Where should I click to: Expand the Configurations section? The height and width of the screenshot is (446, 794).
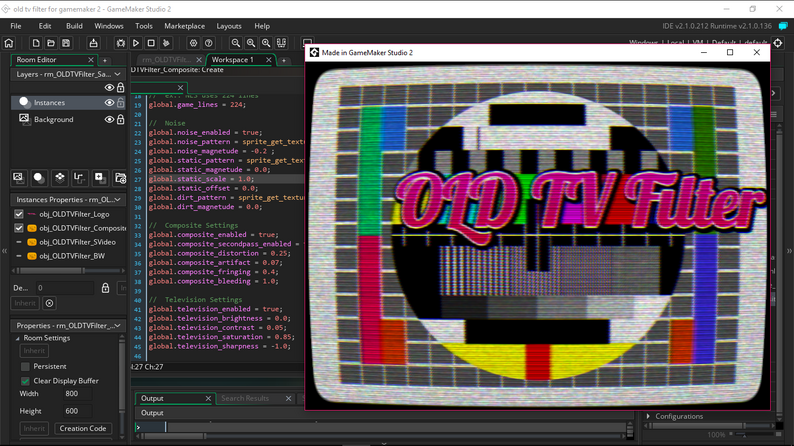click(x=648, y=416)
